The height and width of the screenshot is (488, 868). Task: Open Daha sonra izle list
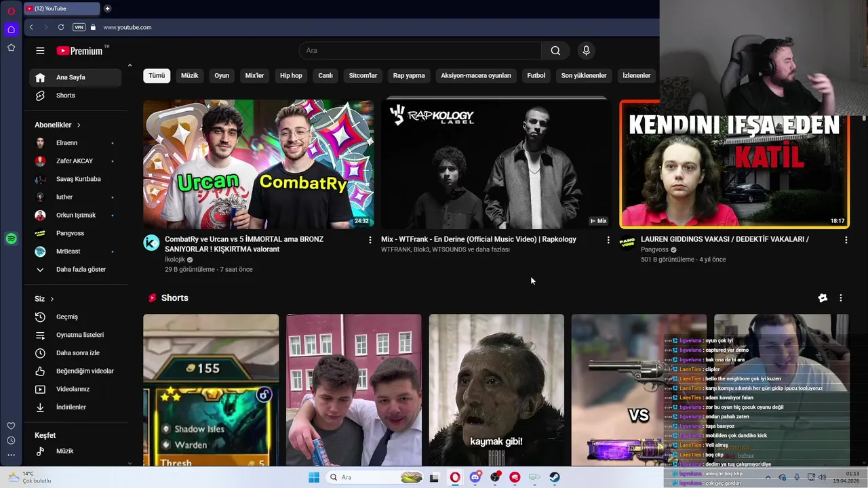click(x=75, y=353)
